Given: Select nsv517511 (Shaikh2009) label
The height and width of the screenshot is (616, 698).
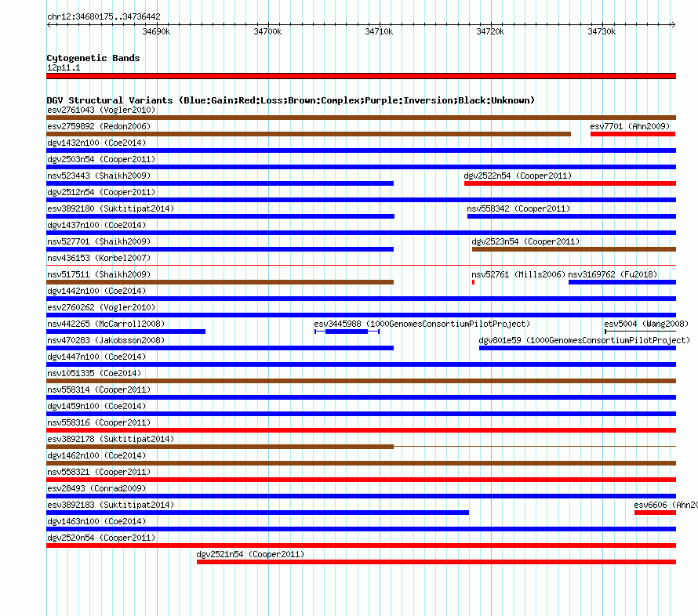Looking at the screenshot, I should point(99,274).
